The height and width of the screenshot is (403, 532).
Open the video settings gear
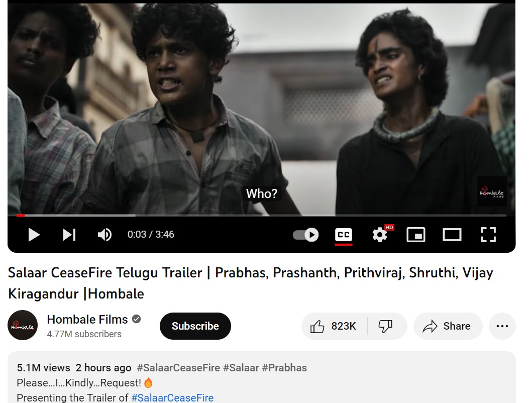(380, 235)
